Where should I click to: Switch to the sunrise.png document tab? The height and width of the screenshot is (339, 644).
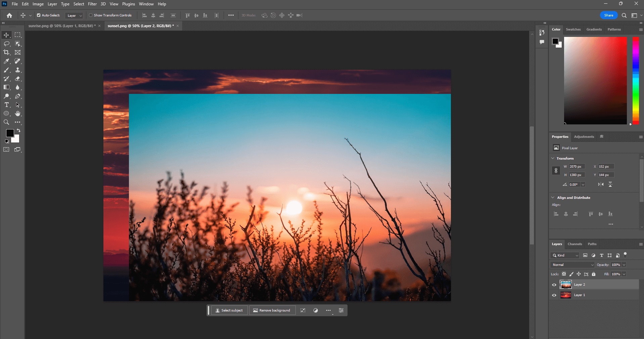coord(62,26)
